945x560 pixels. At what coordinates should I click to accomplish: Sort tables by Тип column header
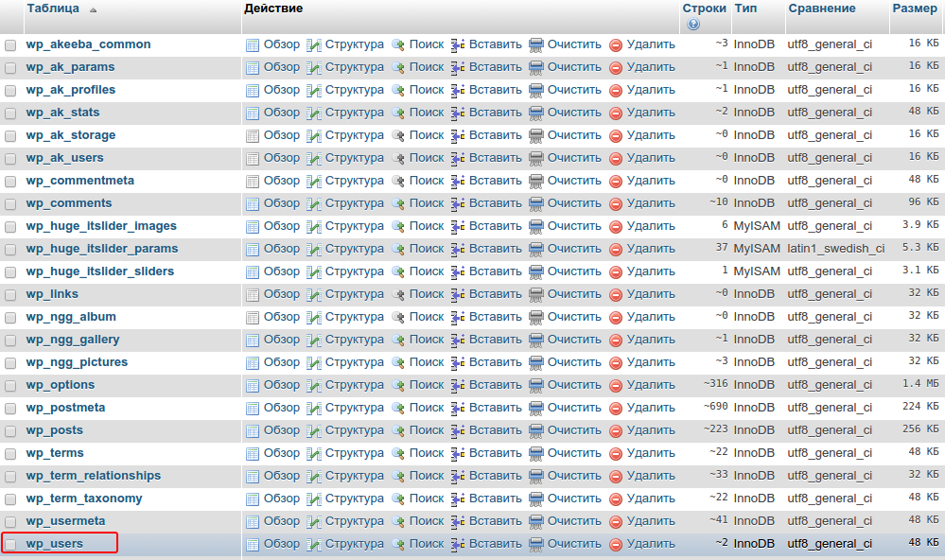[x=745, y=9]
